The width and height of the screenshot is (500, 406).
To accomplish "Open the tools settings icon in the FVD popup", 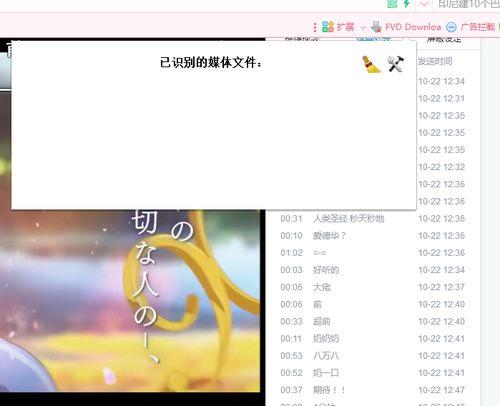I will [396, 64].
